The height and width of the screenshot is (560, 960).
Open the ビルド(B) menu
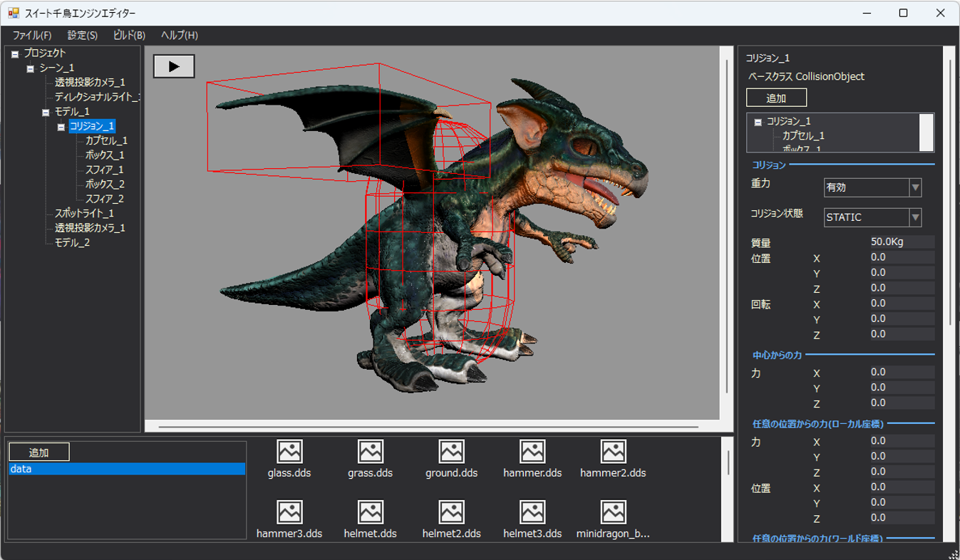click(129, 35)
